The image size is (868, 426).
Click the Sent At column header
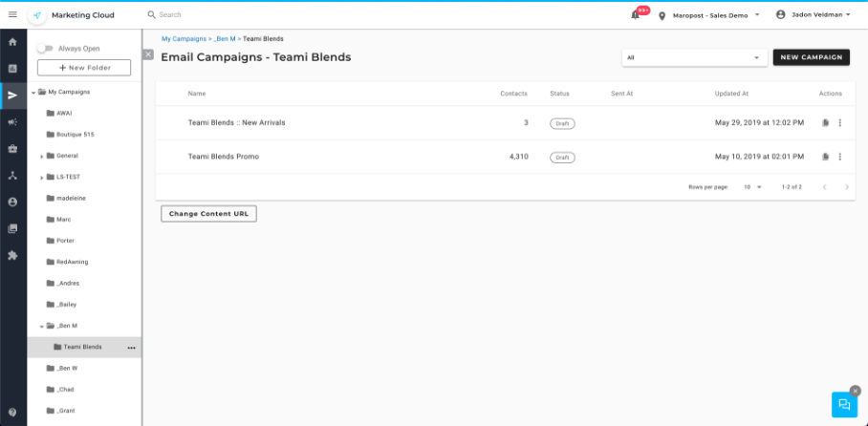click(x=621, y=94)
